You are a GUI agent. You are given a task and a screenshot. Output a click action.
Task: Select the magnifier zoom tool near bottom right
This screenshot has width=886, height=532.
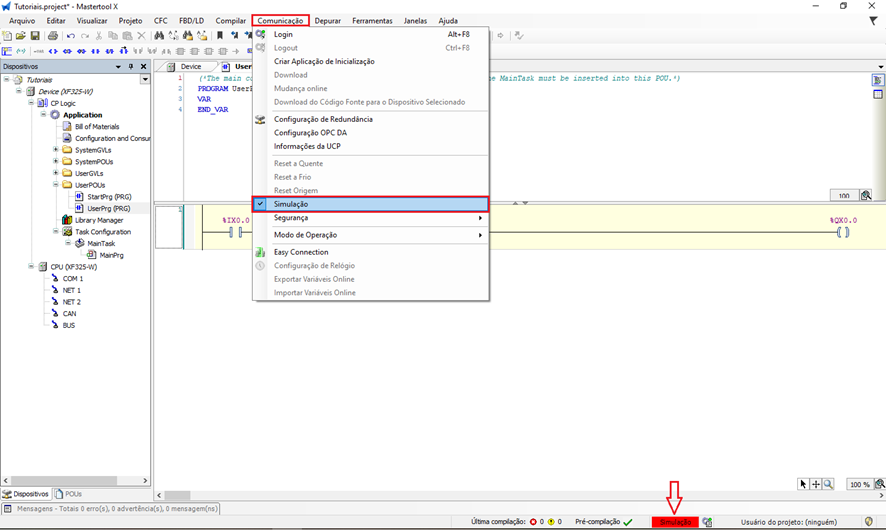[828, 484]
